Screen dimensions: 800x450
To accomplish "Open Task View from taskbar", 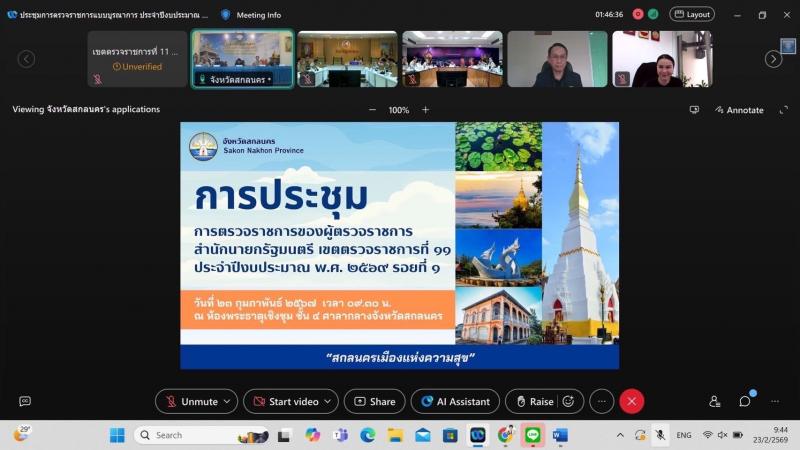I will pyautogui.click(x=284, y=435).
